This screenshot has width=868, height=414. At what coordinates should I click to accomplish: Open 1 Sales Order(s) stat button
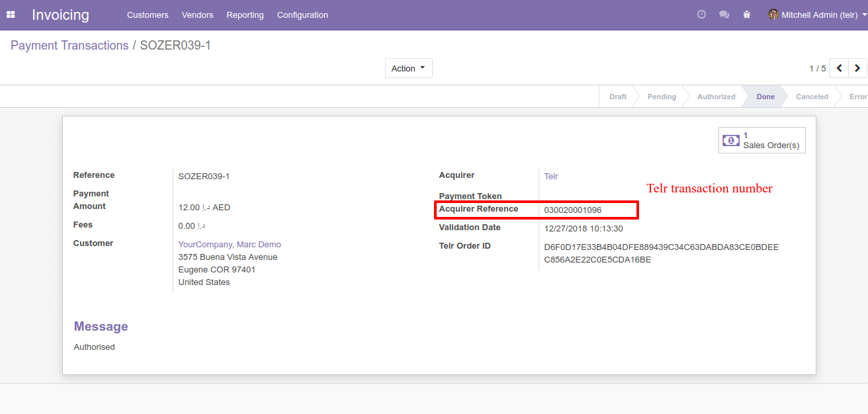coord(762,140)
